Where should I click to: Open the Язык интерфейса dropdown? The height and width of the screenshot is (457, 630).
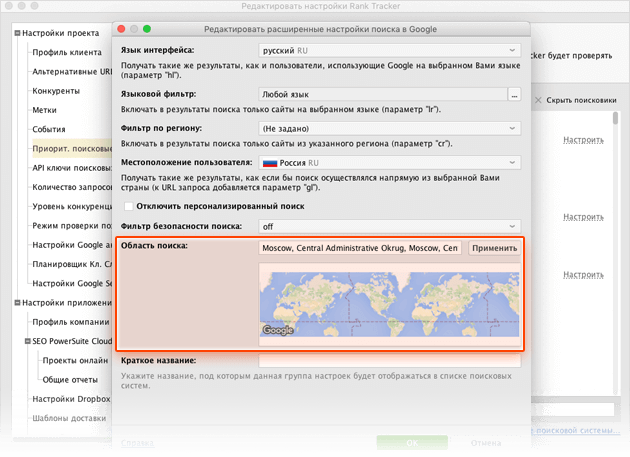(388, 49)
